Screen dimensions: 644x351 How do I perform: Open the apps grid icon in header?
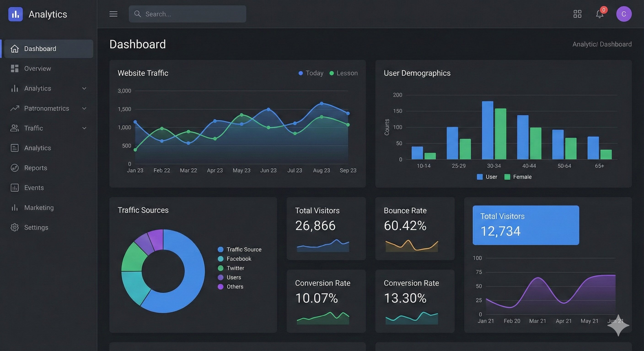pyautogui.click(x=577, y=14)
